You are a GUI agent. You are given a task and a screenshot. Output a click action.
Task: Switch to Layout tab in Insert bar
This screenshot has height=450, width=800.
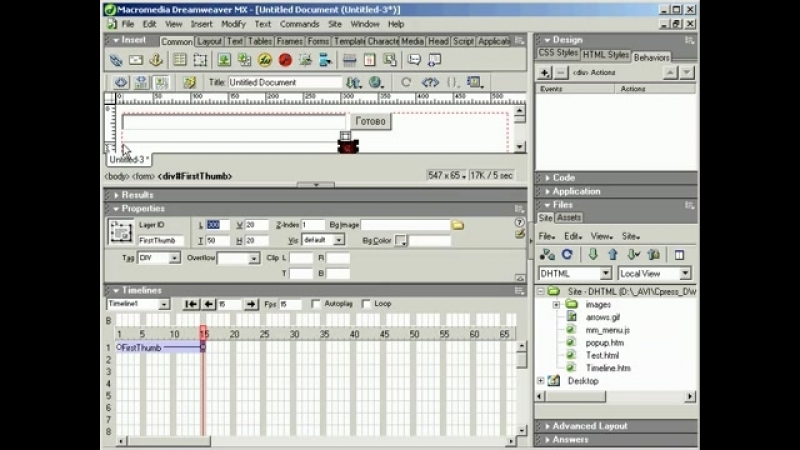pyautogui.click(x=209, y=41)
